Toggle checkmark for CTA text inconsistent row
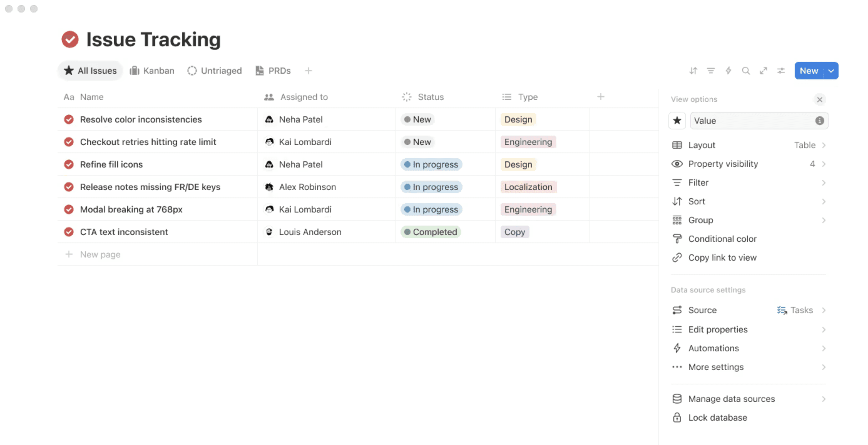The height and width of the screenshot is (445, 868). coord(69,232)
